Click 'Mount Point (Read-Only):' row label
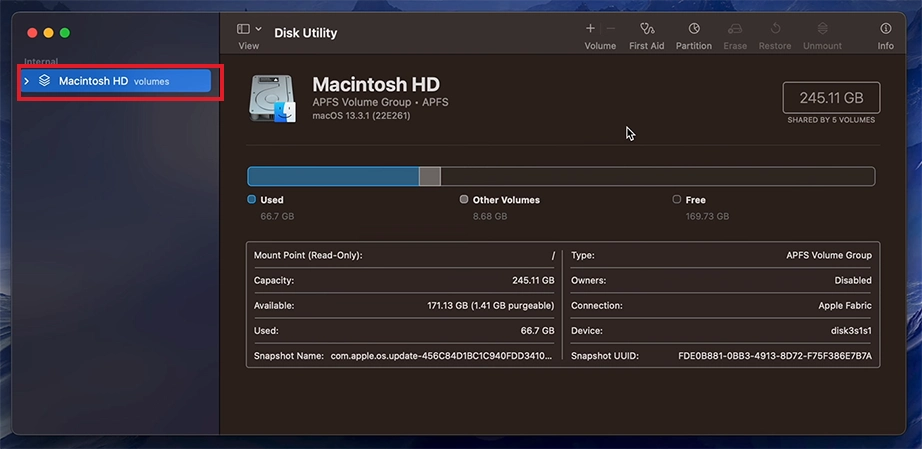 pos(308,255)
